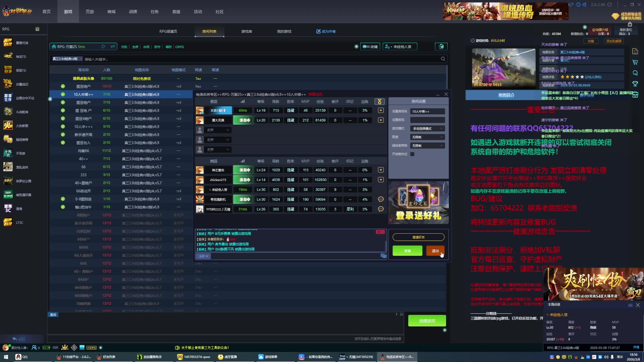Viewport: 644px width, 362px height.
Task: Click the trophy icon in the right sidebar
Action: (x=635, y=83)
